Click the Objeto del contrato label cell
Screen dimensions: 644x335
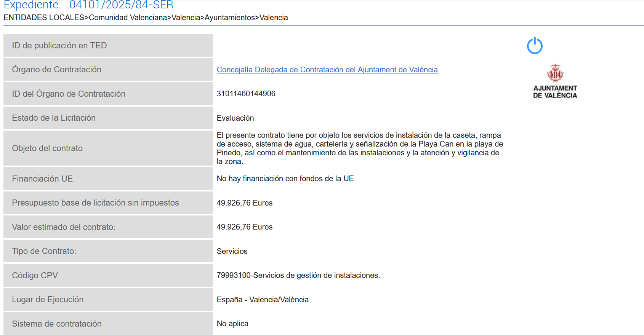(108, 148)
